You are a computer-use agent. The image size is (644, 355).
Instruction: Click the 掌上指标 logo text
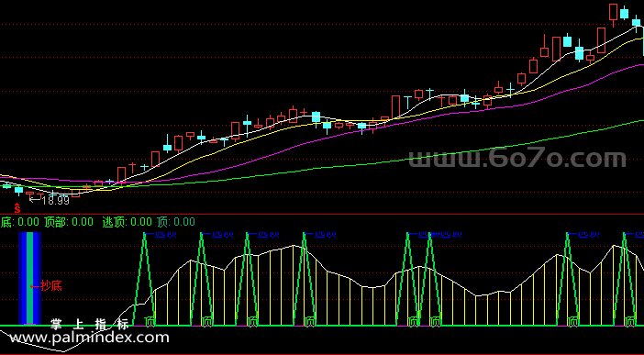[90, 324]
